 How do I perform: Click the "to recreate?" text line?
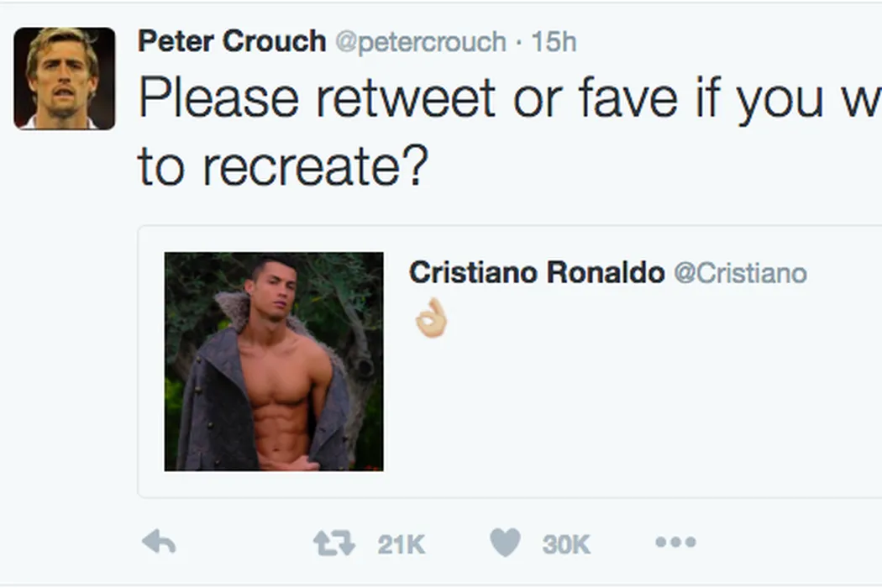(x=283, y=165)
